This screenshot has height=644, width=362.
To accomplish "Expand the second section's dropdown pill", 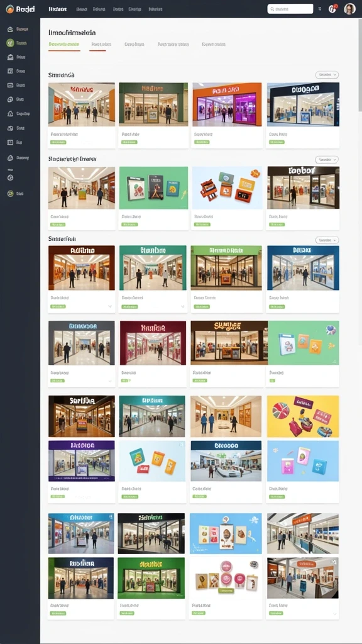I will 327,159.
